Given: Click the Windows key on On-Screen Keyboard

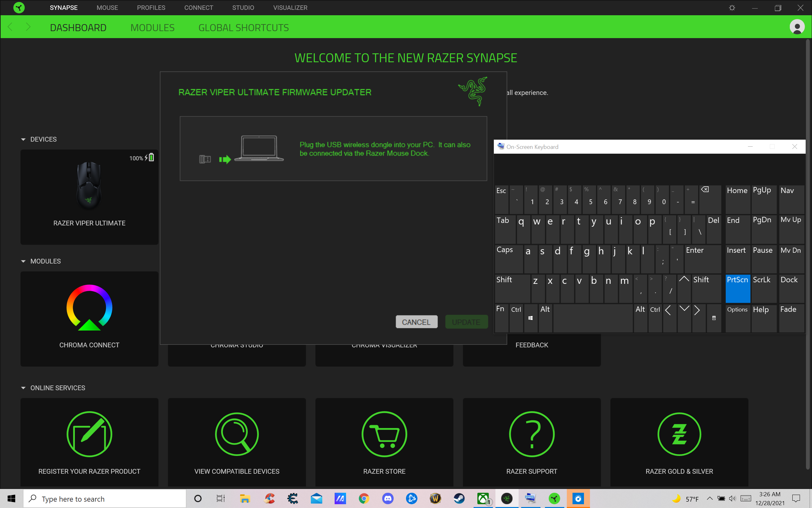Looking at the screenshot, I should click(530, 318).
